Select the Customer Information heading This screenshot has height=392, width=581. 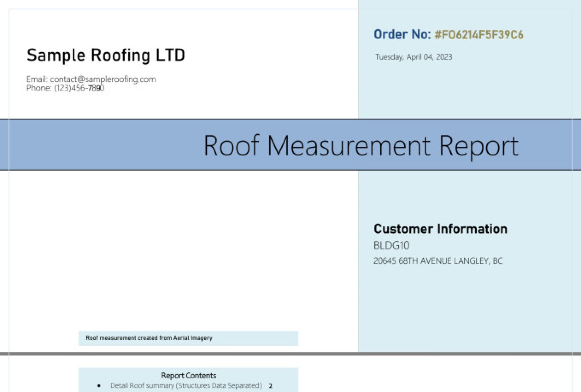coord(440,229)
